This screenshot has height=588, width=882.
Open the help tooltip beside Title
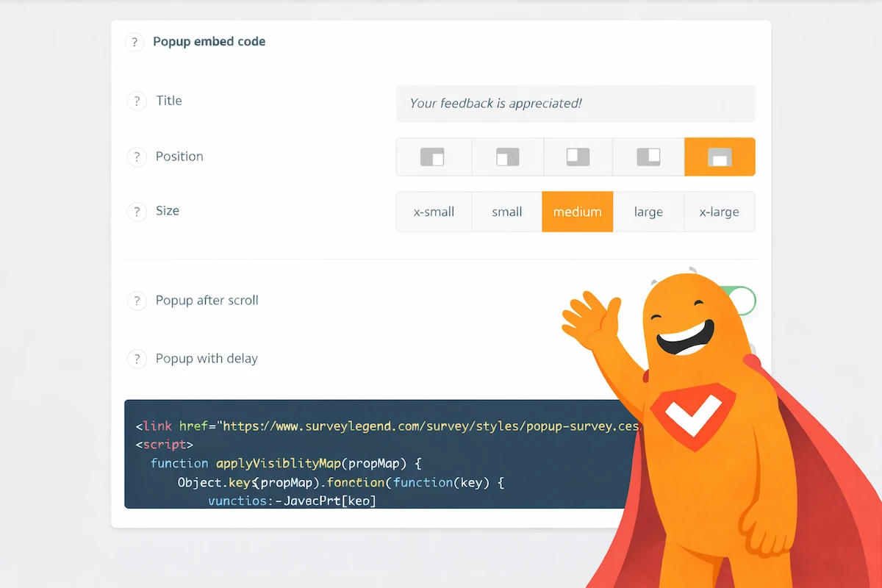coord(137,101)
